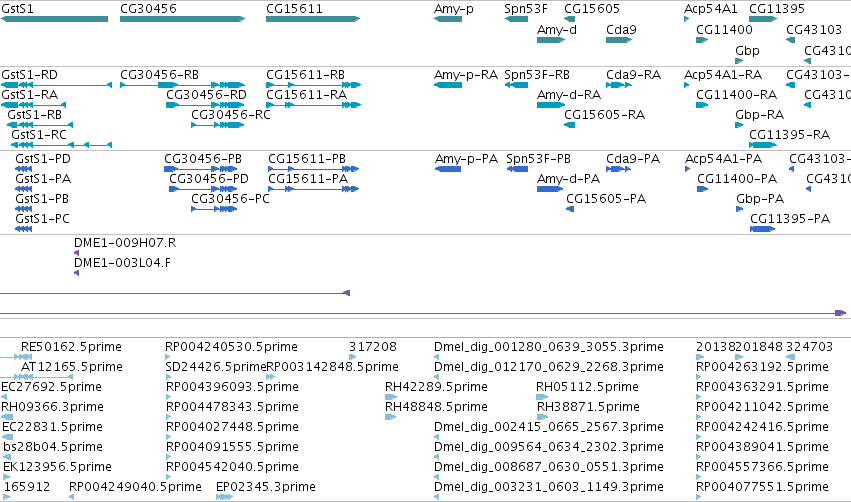Click the CG30456-RD transcript label
This screenshot has width=851, height=502.
(206, 95)
